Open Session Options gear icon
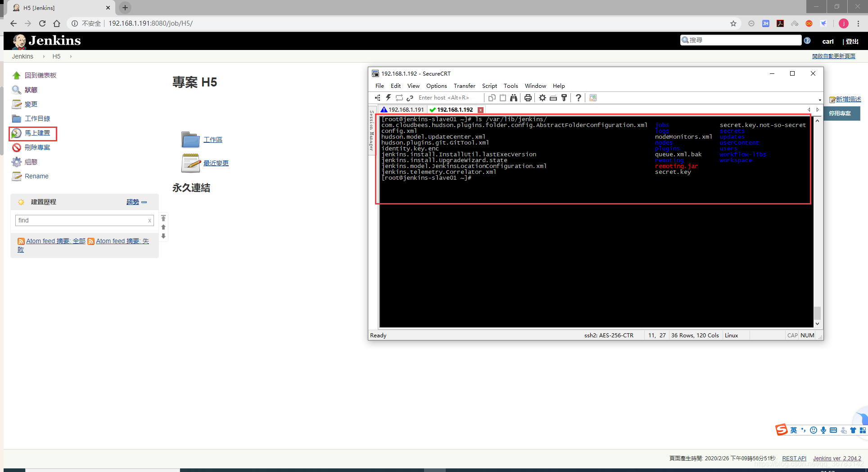Image resolution: width=868 pixels, height=472 pixels. pos(542,98)
